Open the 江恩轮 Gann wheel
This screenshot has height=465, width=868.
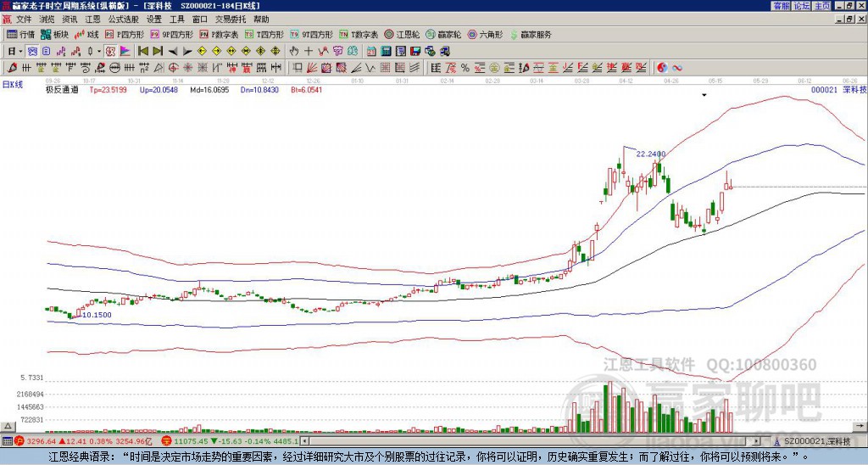[403, 34]
